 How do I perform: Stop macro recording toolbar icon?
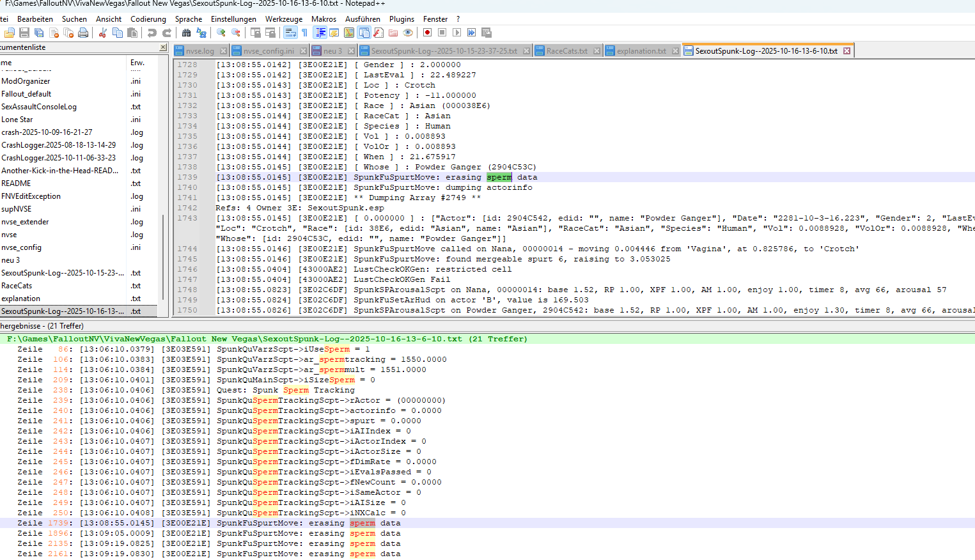pos(442,33)
